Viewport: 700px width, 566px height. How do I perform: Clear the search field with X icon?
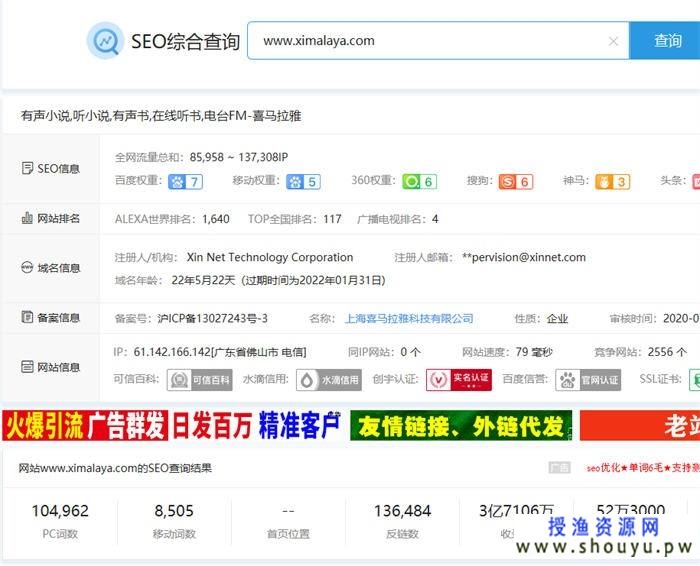(x=613, y=41)
